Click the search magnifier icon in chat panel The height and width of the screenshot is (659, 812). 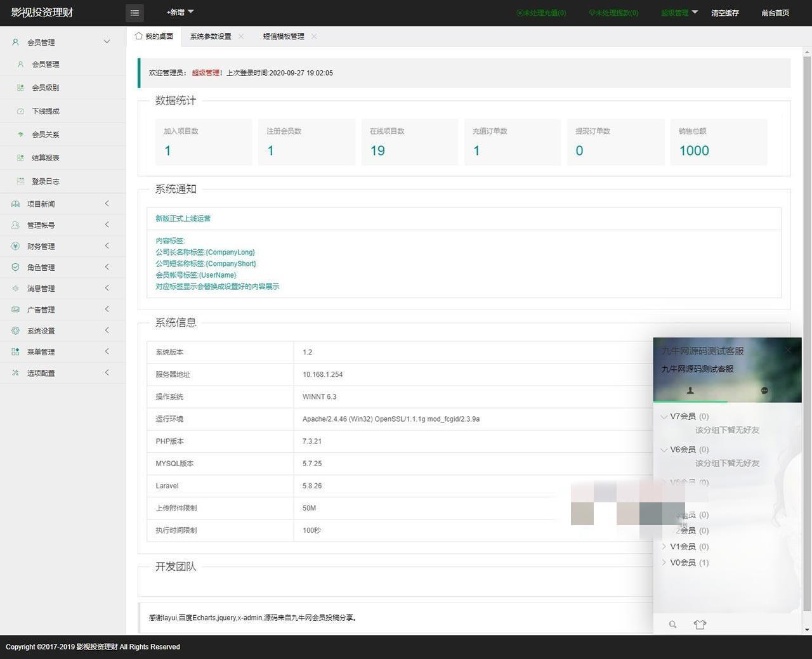[672, 625]
